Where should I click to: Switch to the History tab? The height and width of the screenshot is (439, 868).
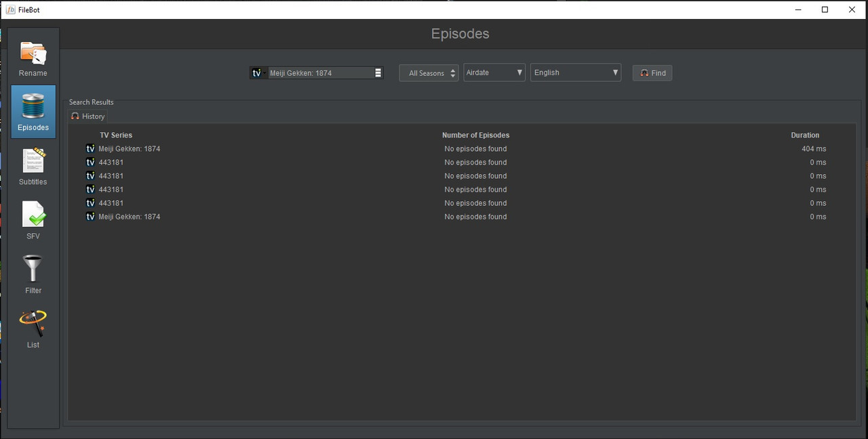[88, 116]
